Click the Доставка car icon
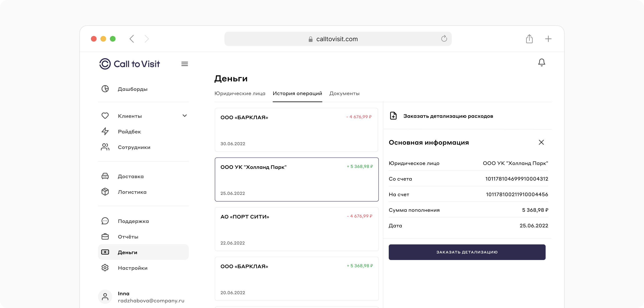 click(105, 176)
